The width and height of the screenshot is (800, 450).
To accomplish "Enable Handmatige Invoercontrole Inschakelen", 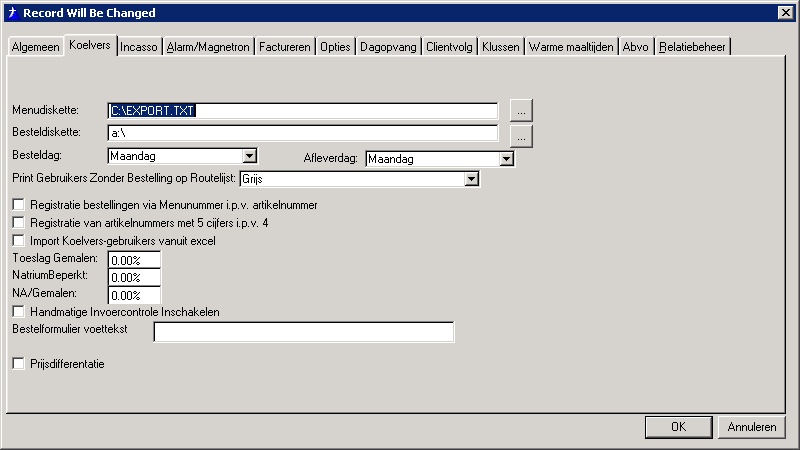I will (x=18, y=311).
